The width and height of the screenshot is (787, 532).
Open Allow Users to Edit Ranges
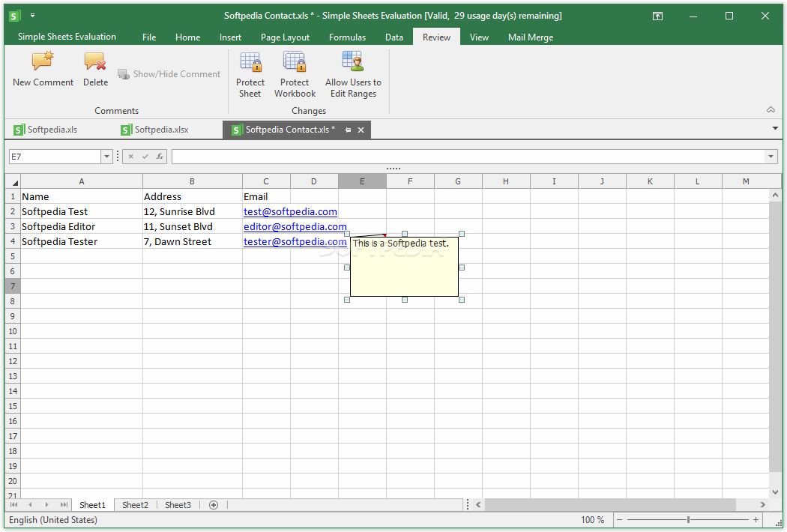[353, 75]
